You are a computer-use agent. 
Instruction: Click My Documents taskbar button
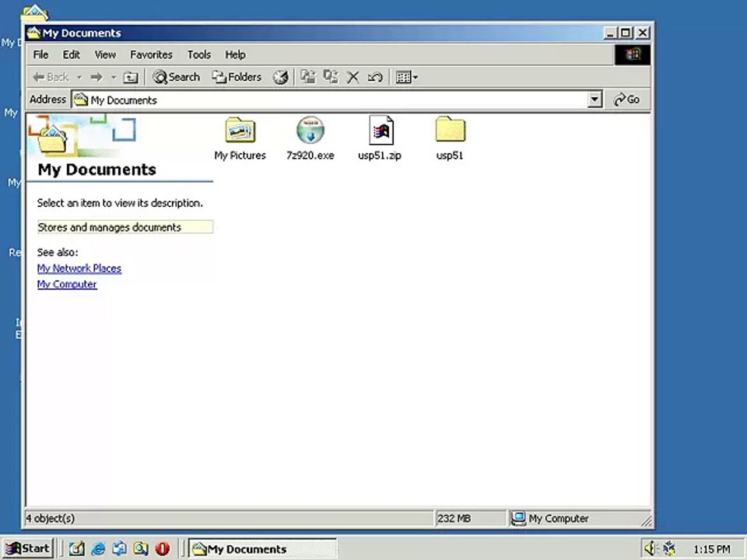(x=262, y=549)
